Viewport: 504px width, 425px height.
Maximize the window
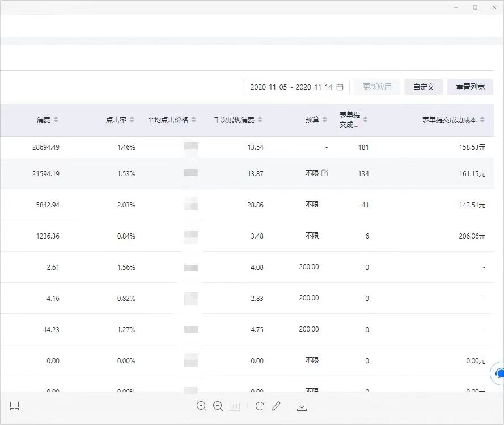(475, 7)
